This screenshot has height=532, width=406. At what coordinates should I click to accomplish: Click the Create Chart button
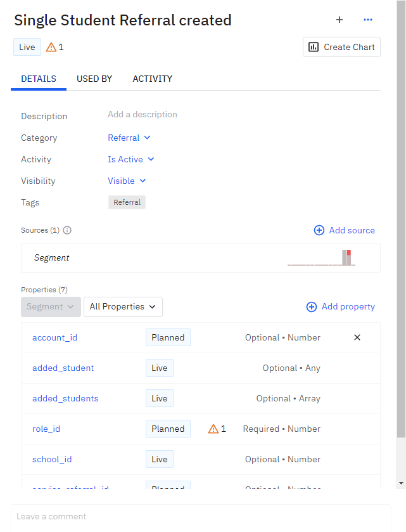click(x=341, y=47)
